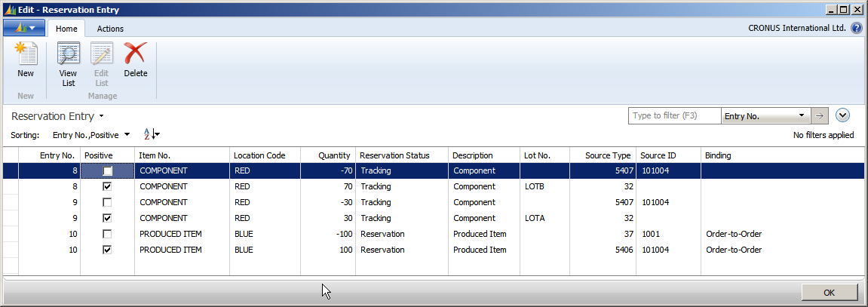
Task: Toggle Positive checkbox for LOTA row
Action: [107, 218]
